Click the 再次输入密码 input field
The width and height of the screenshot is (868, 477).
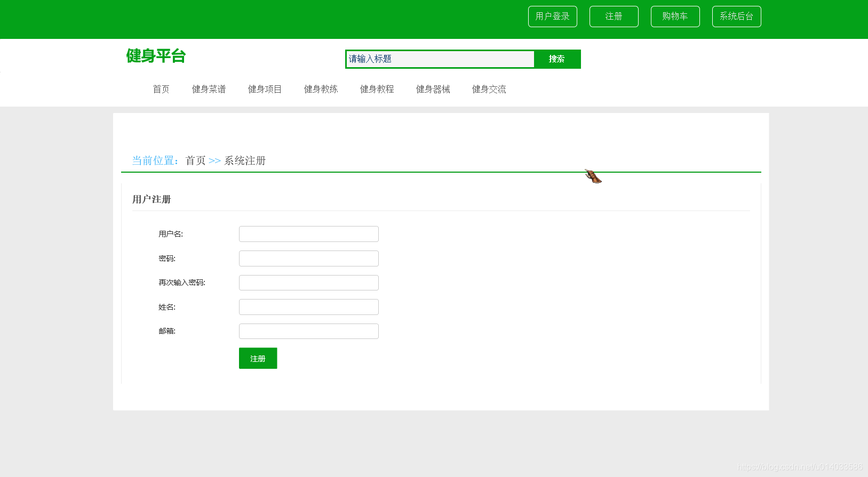click(309, 282)
